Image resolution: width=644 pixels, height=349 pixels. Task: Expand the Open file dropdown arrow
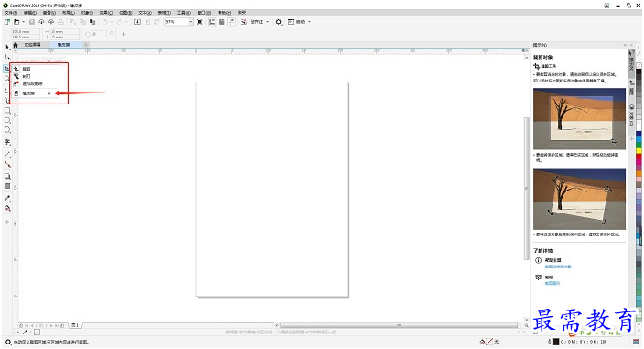(x=23, y=22)
